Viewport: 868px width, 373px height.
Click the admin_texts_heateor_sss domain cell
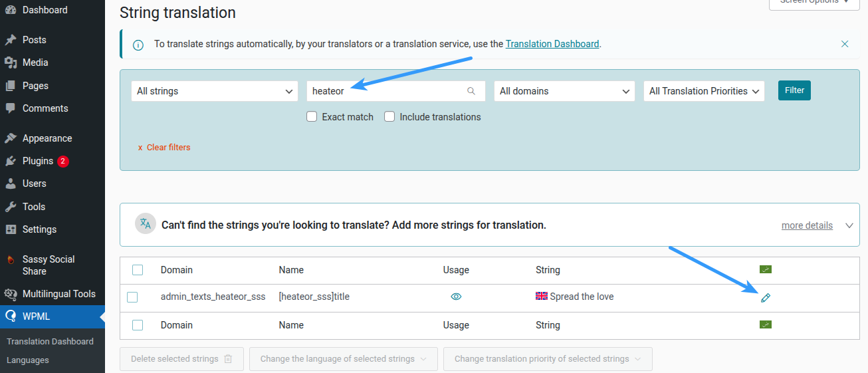[x=213, y=297]
